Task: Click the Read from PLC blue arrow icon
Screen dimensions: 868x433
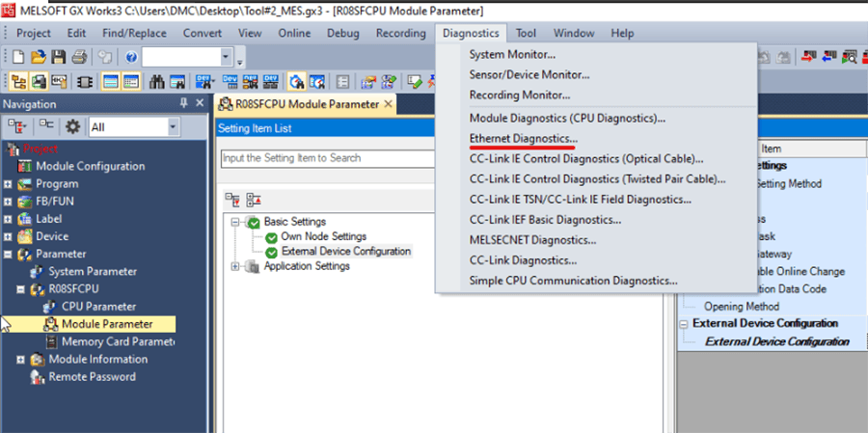Action: [x=829, y=57]
